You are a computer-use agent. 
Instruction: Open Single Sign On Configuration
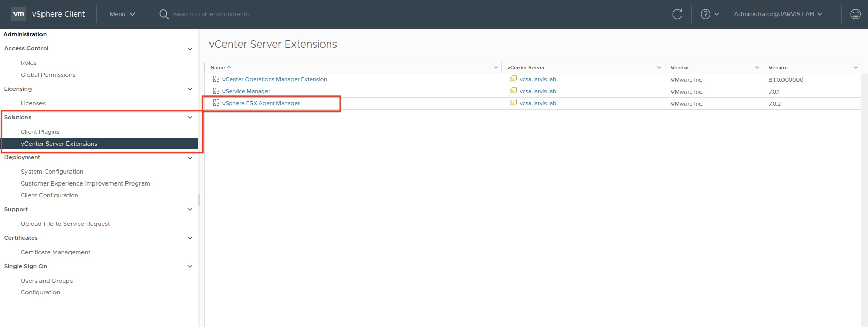tap(40, 292)
